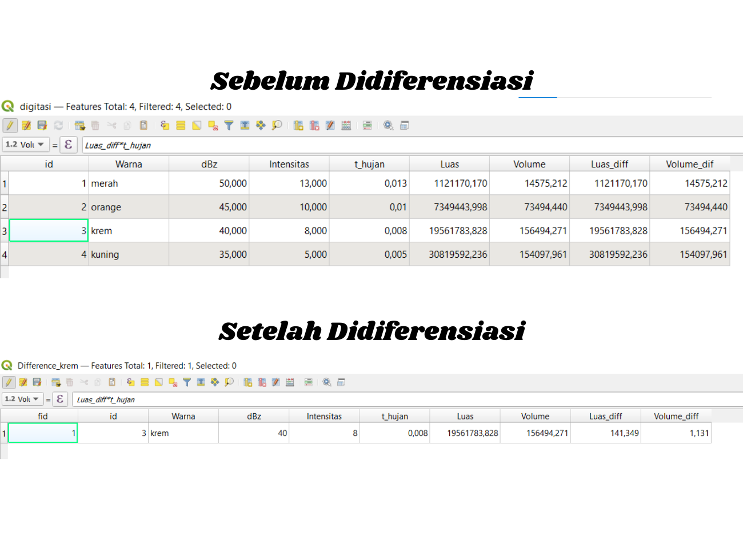Pan map to selected rows in Difference_krem toolbar

point(215,382)
